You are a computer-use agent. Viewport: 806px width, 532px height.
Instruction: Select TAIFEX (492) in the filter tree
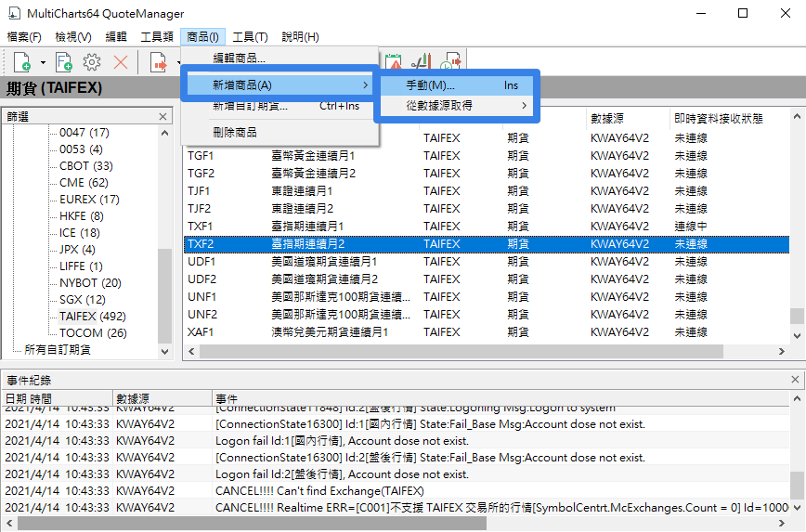pyautogui.click(x=93, y=316)
